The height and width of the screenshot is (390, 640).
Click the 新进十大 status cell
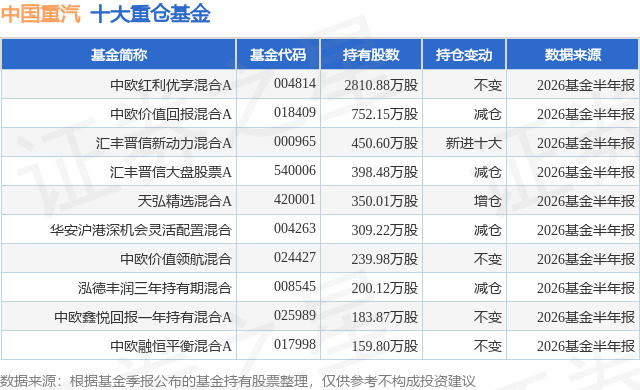tap(473, 143)
